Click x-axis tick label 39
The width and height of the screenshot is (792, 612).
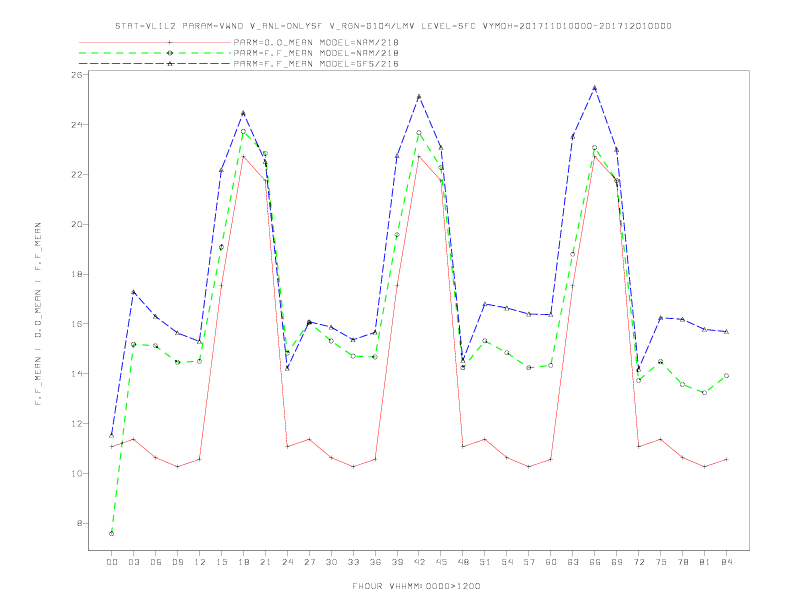pos(397,562)
